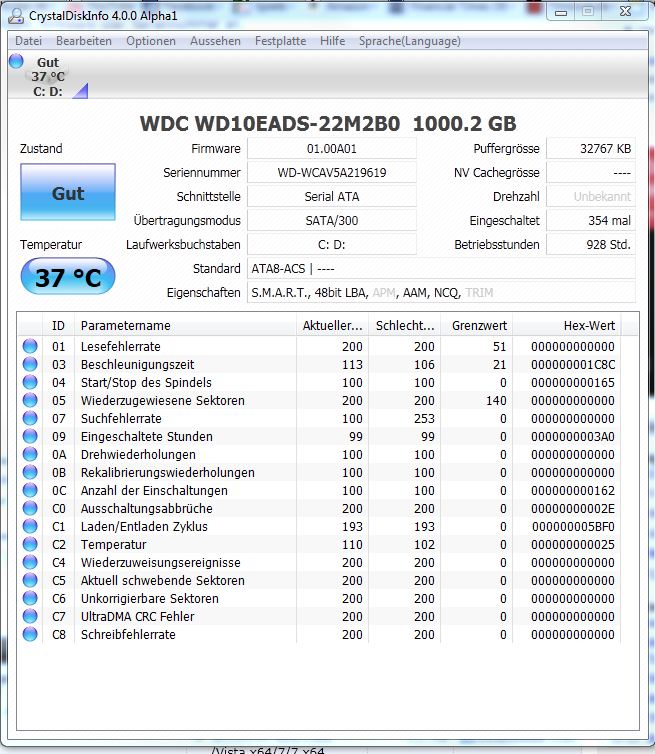The height and width of the screenshot is (754, 655).
Task: Click the status orb for Wiederzuweisungsereignisse
Action: point(30,562)
